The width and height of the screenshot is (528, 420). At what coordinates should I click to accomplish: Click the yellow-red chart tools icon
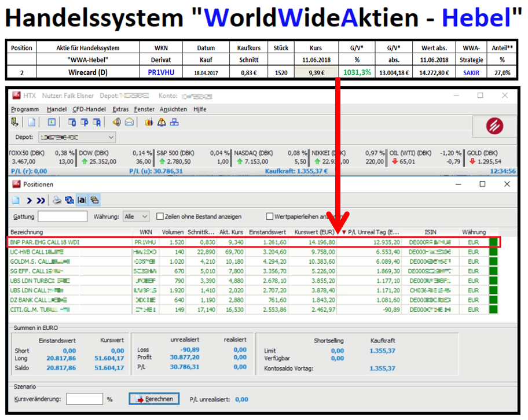149,122
